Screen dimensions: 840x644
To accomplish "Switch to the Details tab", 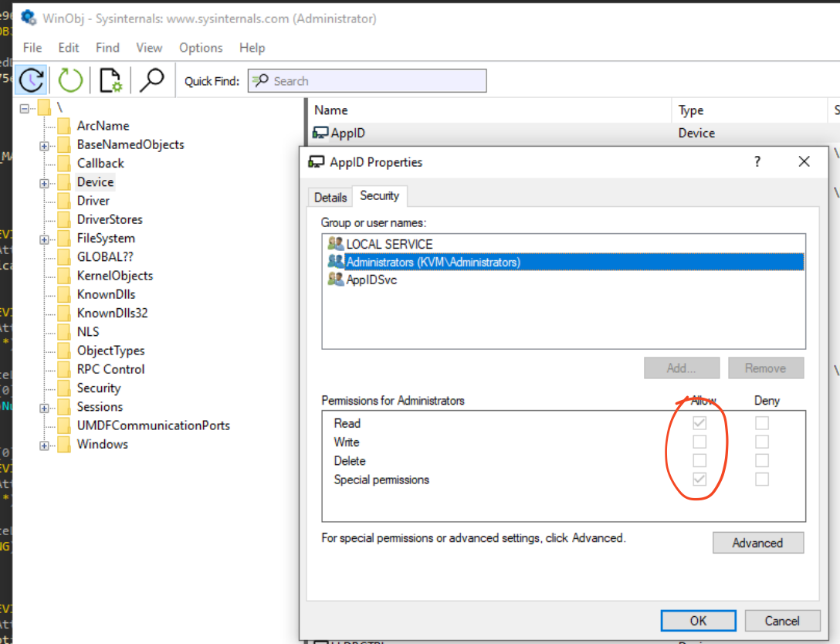I will point(330,197).
